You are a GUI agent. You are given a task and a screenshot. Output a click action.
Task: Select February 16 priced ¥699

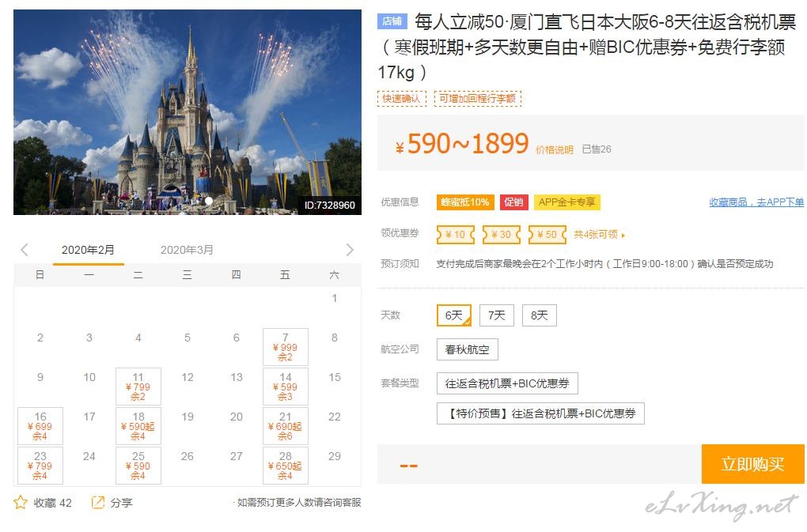pyautogui.click(x=40, y=426)
